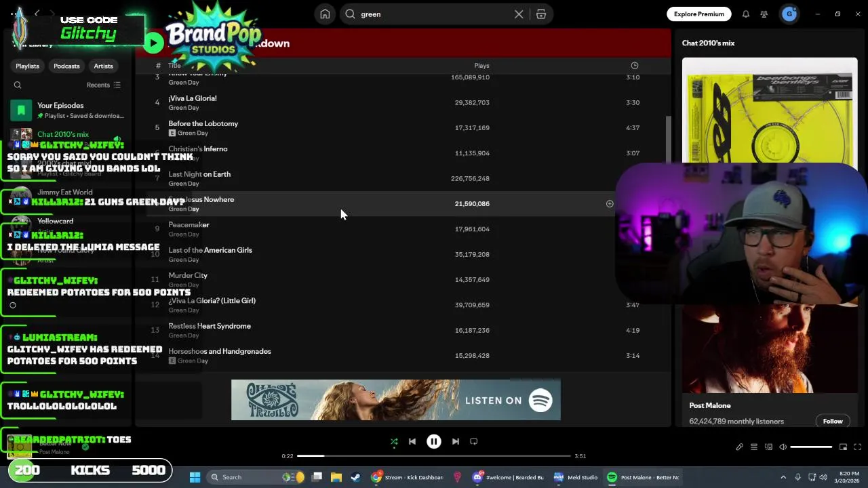Toggle the lyrics microphone icon
This screenshot has width=868, height=488.
click(x=739, y=447)
